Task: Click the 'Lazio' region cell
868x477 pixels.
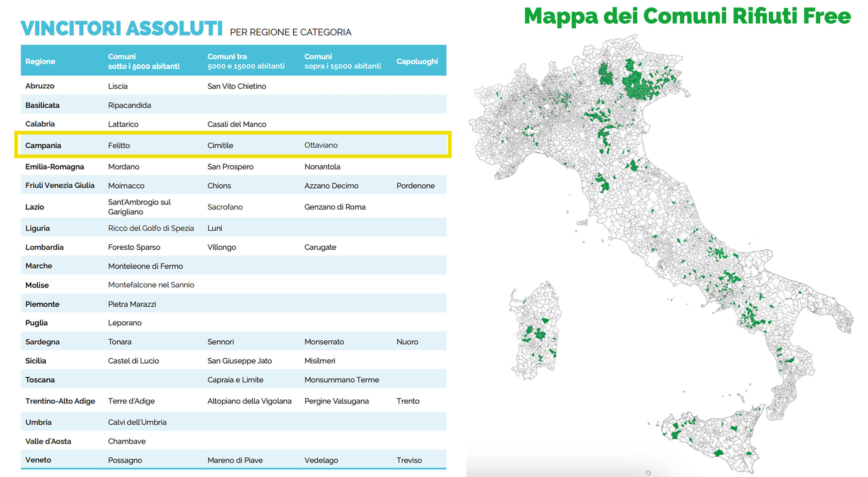Action: pos(35,207)
